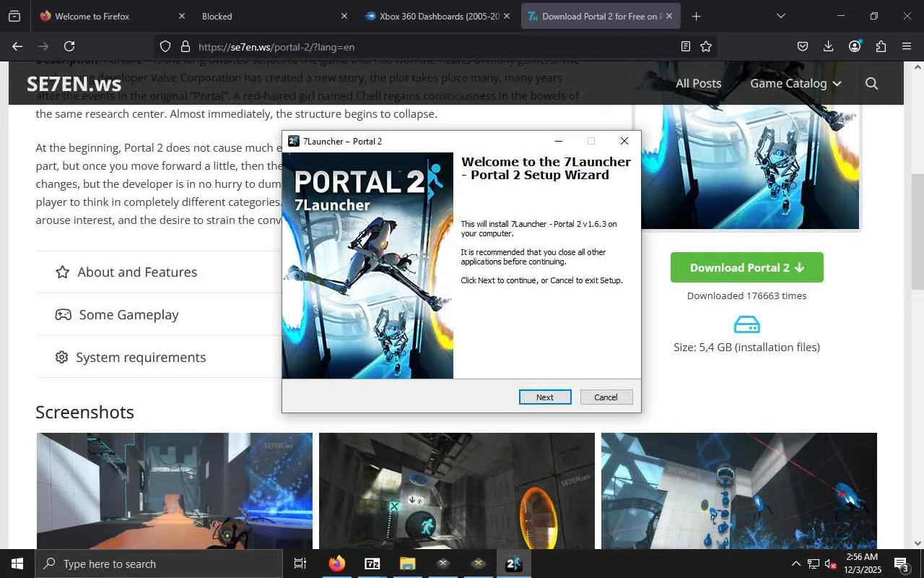The image size is (924, 578).
Task: Minimize the 7Launcher setup wizard window
Action: pos(558,141)
